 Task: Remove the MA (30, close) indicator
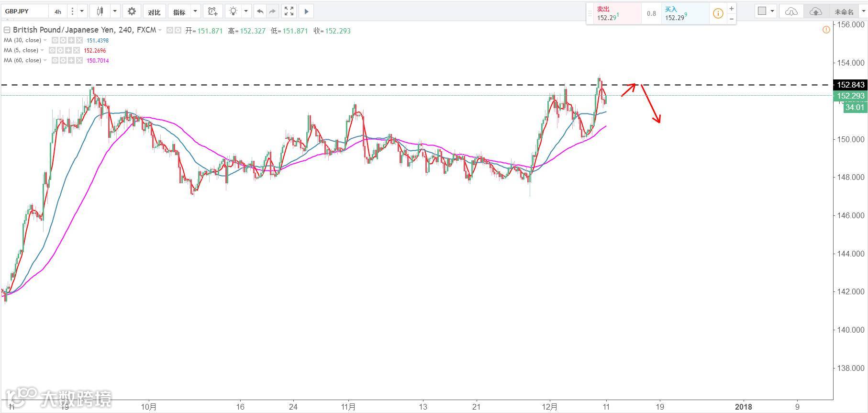[79, 41]
